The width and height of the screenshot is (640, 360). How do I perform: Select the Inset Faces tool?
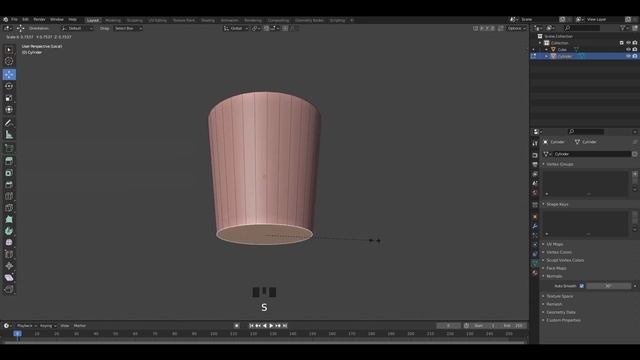tap(9, 173)
